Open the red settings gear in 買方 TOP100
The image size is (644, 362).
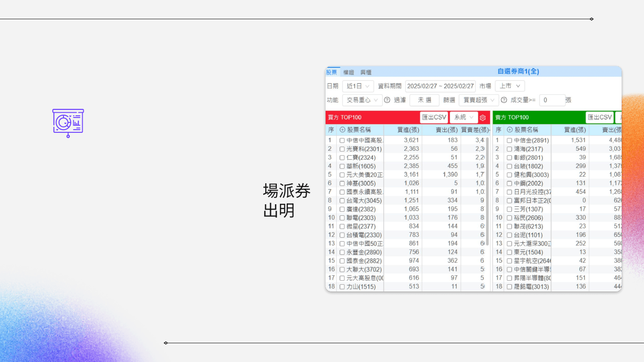(x=483, y=118)
